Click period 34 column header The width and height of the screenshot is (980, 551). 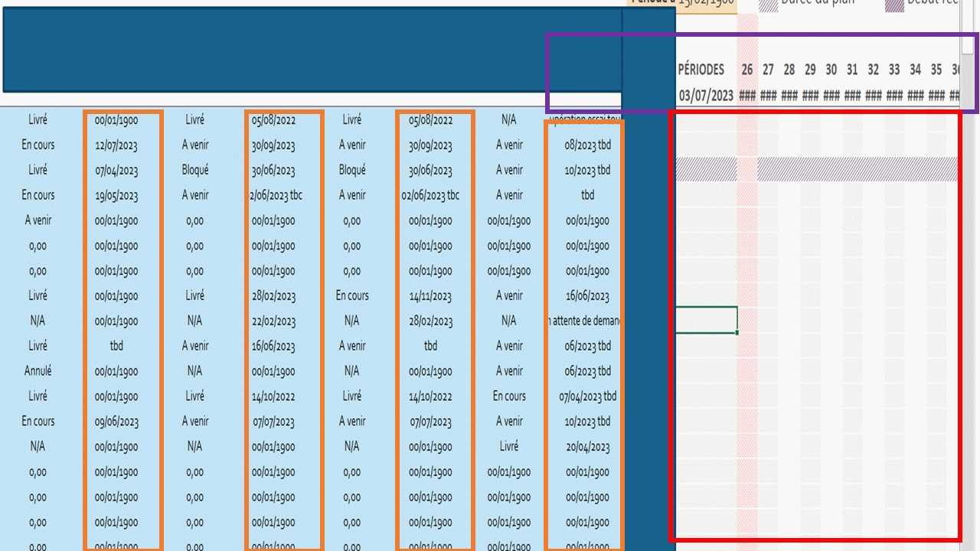point(915,70)
